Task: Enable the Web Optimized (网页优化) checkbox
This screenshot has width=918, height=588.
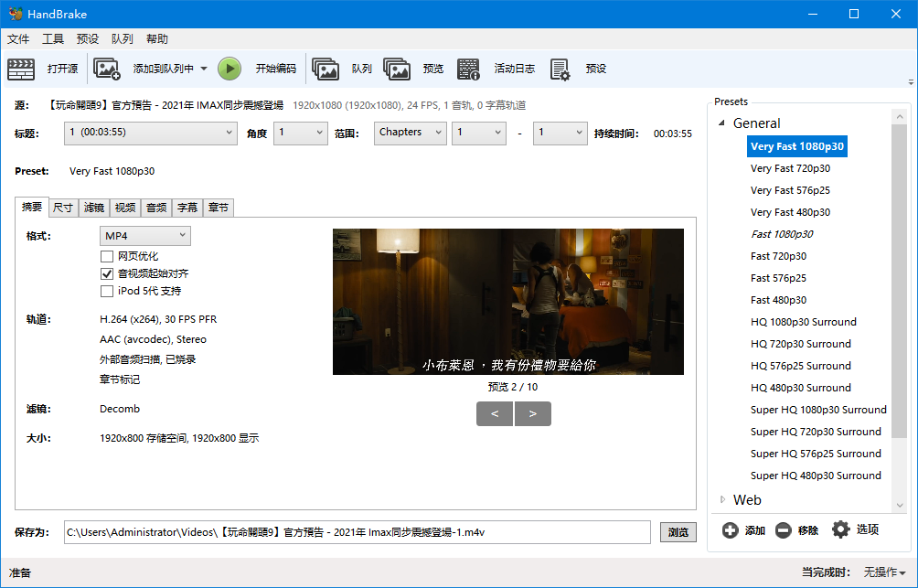Action: tap(107, 256)
